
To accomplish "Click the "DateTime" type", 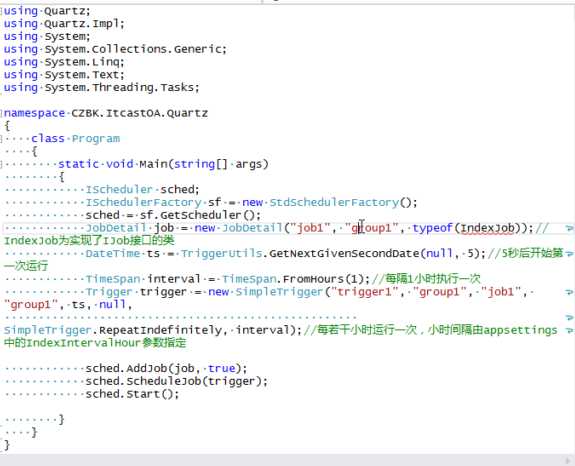I will tap(113, 253).
